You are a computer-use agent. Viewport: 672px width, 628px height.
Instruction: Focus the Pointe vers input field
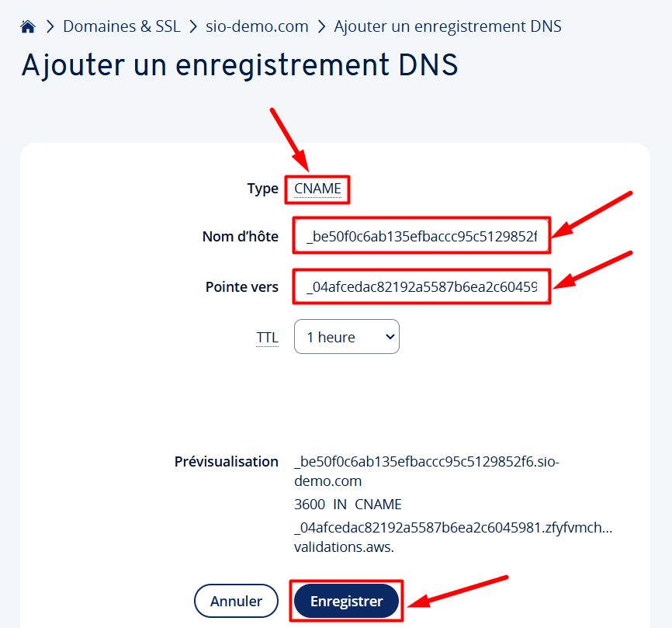(421, 286)
